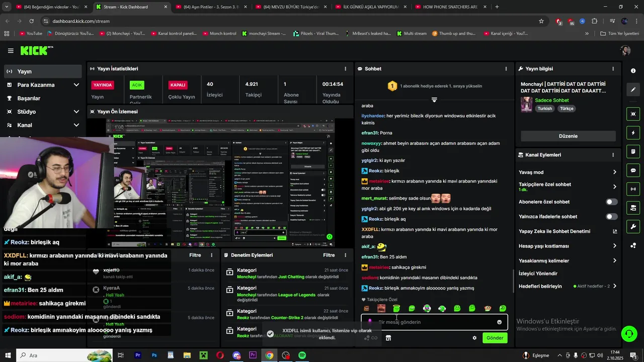Toggle the wrench stream info widget icon

point(633,226)
